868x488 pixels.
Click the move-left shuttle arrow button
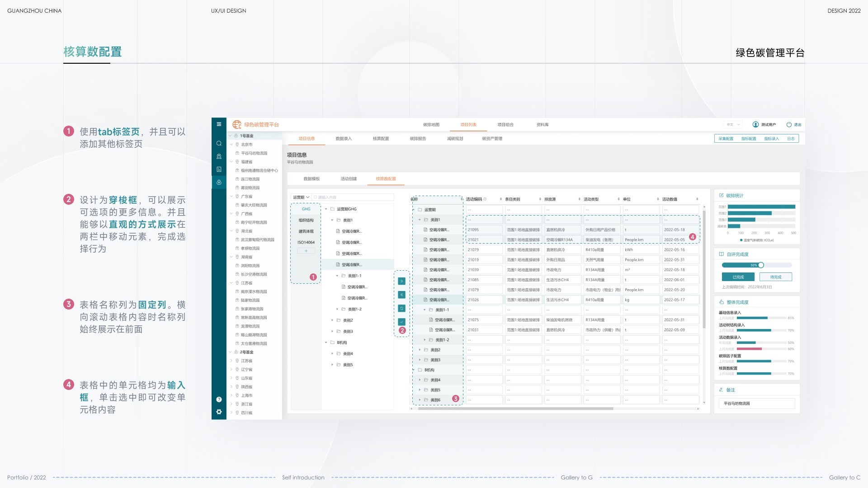click(401, 295)
